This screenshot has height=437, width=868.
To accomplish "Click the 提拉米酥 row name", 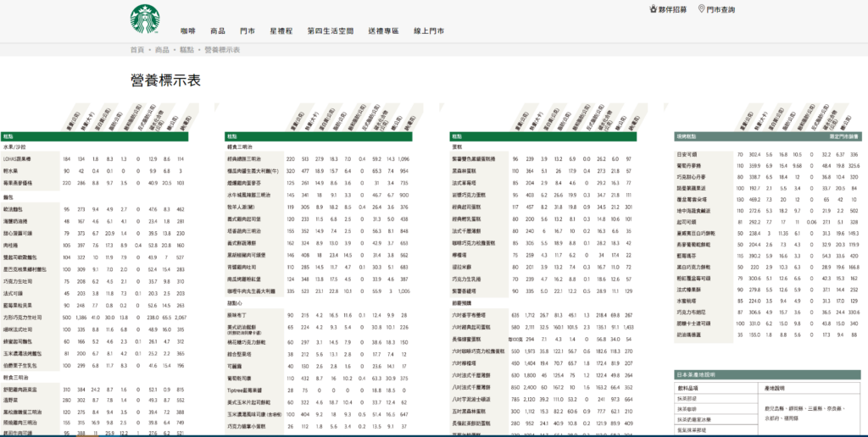I will click(463, 267).
